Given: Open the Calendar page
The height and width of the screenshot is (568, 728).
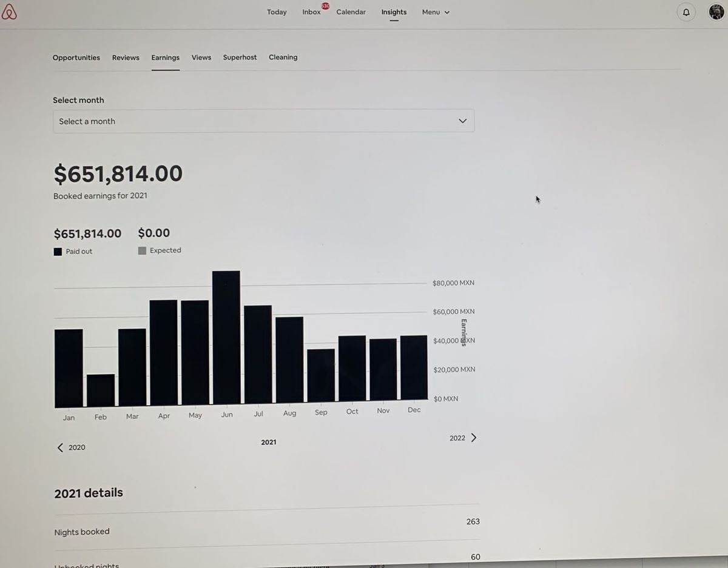Looking at the screenshot, I should click(351, 12).
